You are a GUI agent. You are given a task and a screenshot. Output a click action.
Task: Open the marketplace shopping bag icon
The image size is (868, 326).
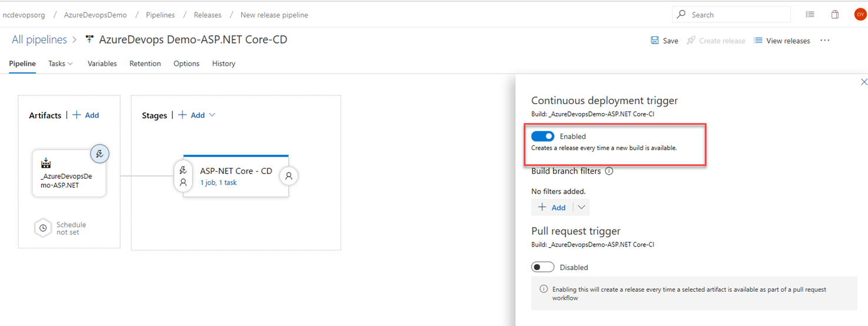834,15
